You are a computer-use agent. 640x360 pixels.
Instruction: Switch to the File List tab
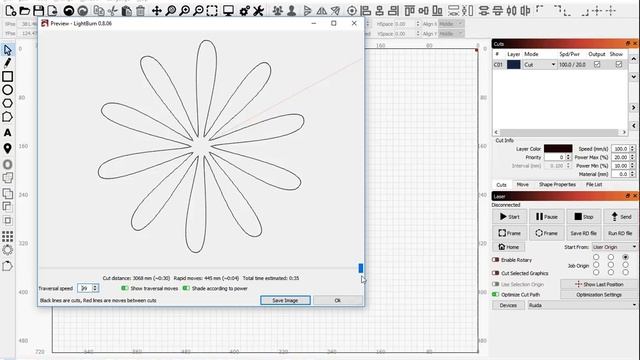coord(594,184)
